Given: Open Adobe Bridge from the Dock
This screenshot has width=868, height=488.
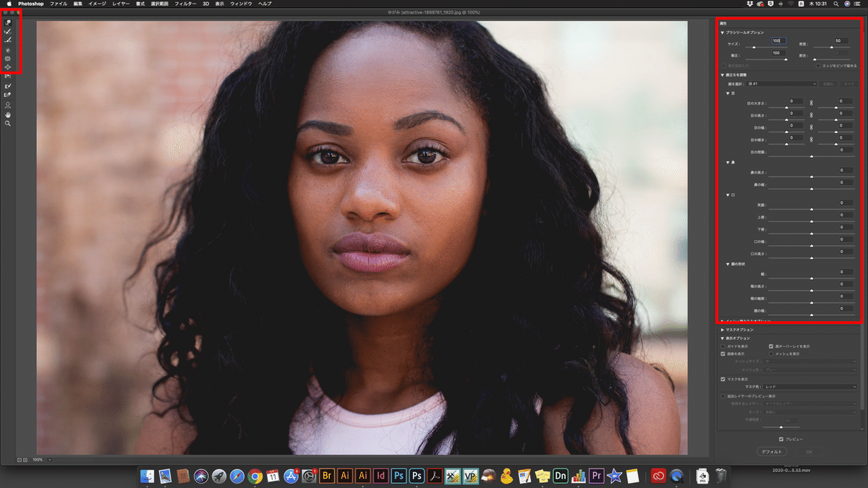Looking at the screenshot, I should pos(326,476).
